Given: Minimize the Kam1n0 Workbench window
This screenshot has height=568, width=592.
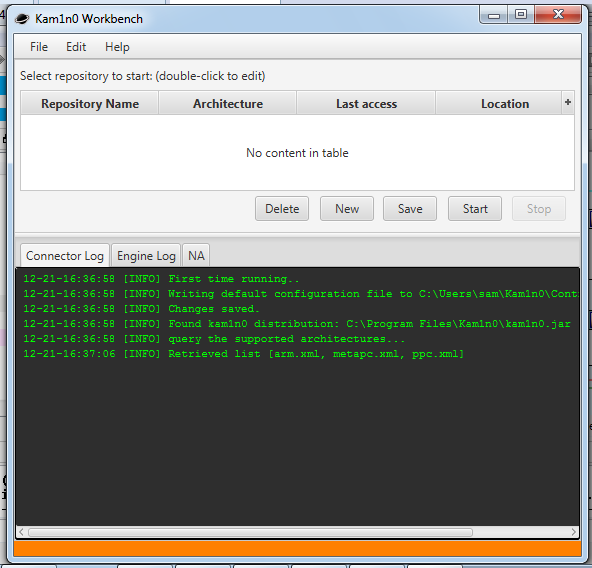Looking at the screenshot, I should tap(493, 15).
